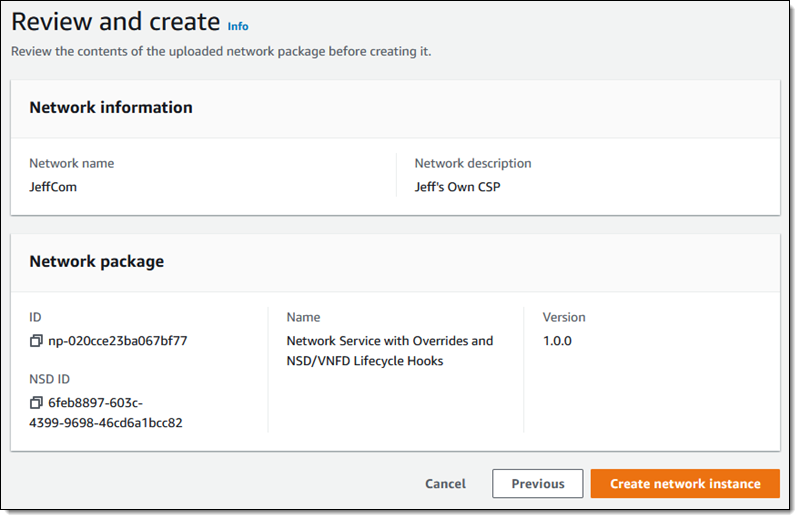Click the Jeff's Own CSP description
Image resolution: width=800 pixels, height=520 pixels.
[457, 187]
